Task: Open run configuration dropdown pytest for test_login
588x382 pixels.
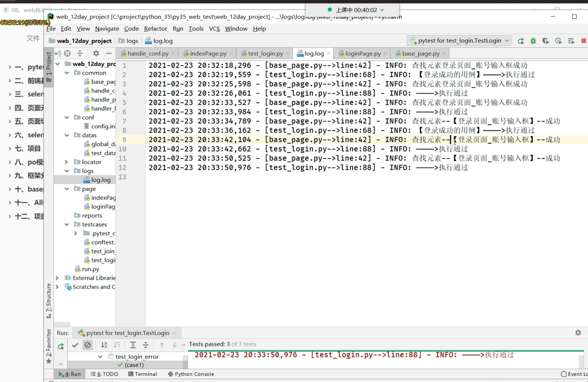Action: (x=459, y=41)
